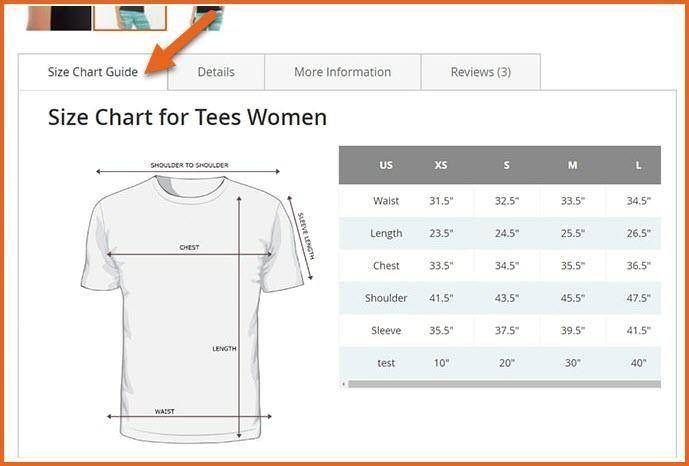This screenshot has width=689, height=466.
Task: Select the Waist row label
Action: [386, 201]
